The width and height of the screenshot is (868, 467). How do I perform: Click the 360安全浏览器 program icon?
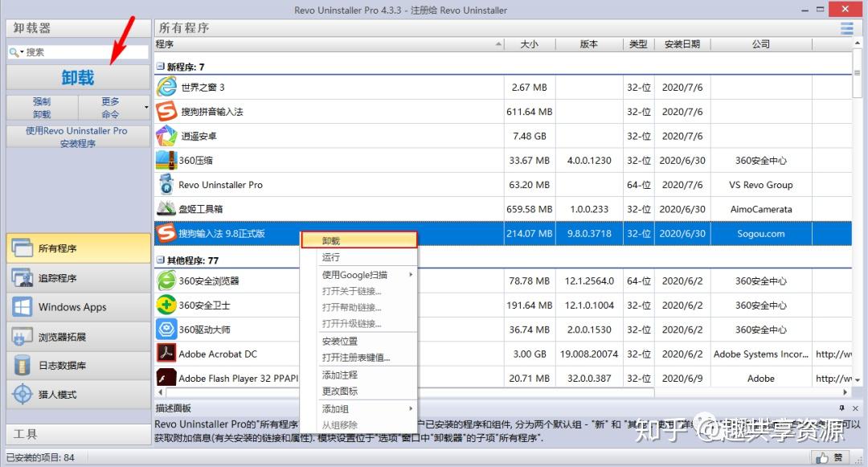166,281
